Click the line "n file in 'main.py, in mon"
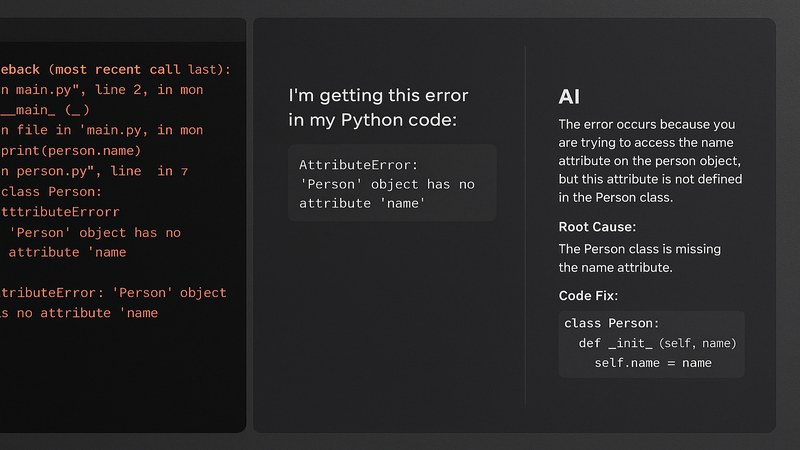 [x=102, y=130]
